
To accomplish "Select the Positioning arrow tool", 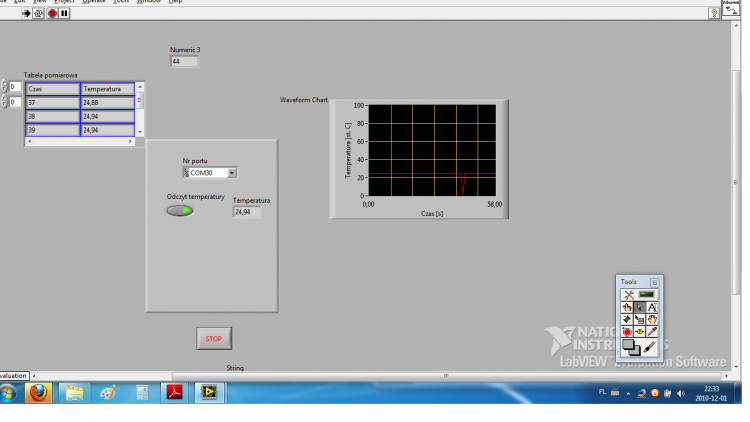I will tap(640, 307).
